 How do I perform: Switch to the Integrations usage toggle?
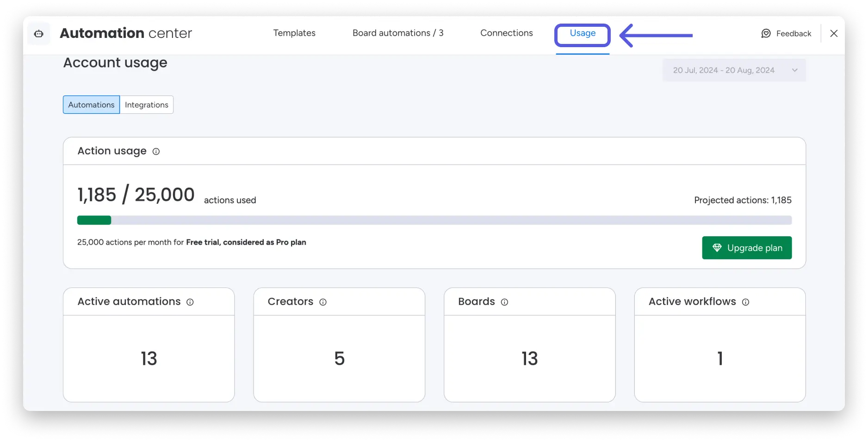[x=147, y=105]
